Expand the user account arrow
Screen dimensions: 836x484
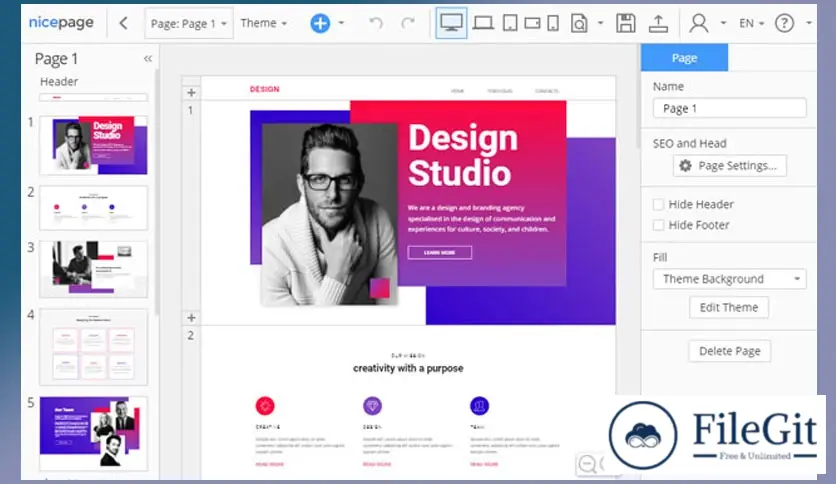tap(723, 23)
